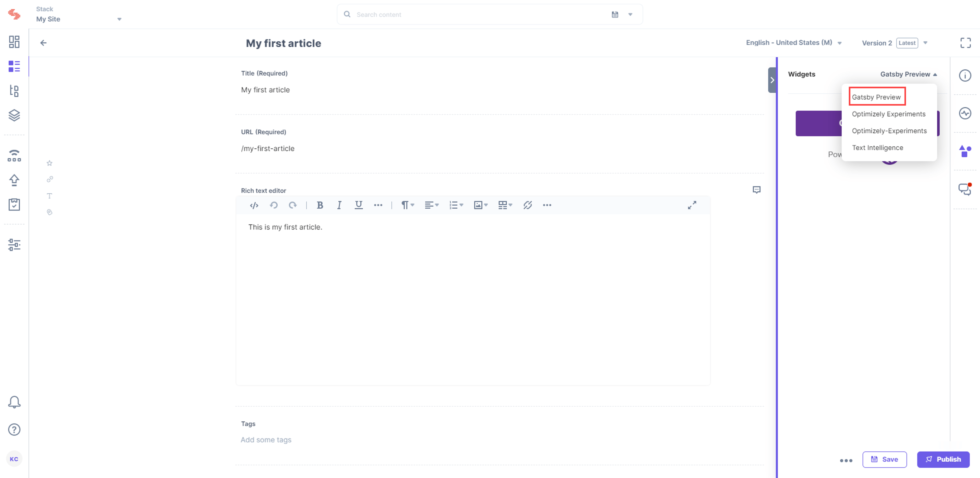Open the Gatsby Preview widget selector dropdown
This screenshot has height=478, width=980.
pos(909,74)
